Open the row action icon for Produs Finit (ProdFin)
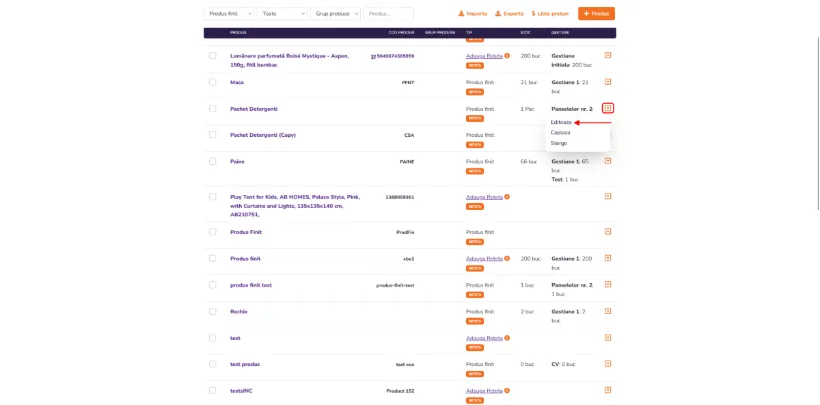The image size is (820, 405). [608, 231]
